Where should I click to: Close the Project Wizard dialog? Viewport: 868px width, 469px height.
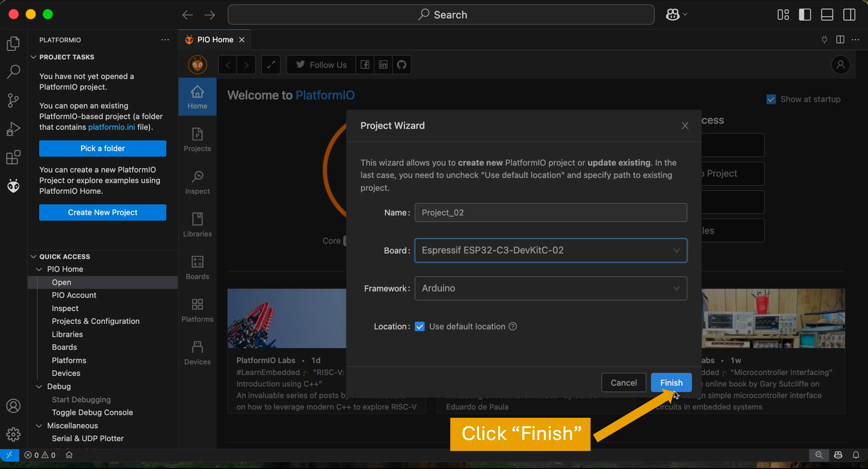click(x=685, y=126)
